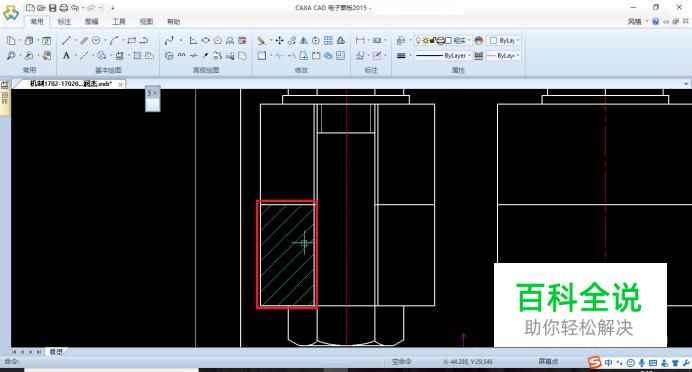Click the 模型 tab at the bottom
This screenshot has width=692, height=372.
click(56, 352)
